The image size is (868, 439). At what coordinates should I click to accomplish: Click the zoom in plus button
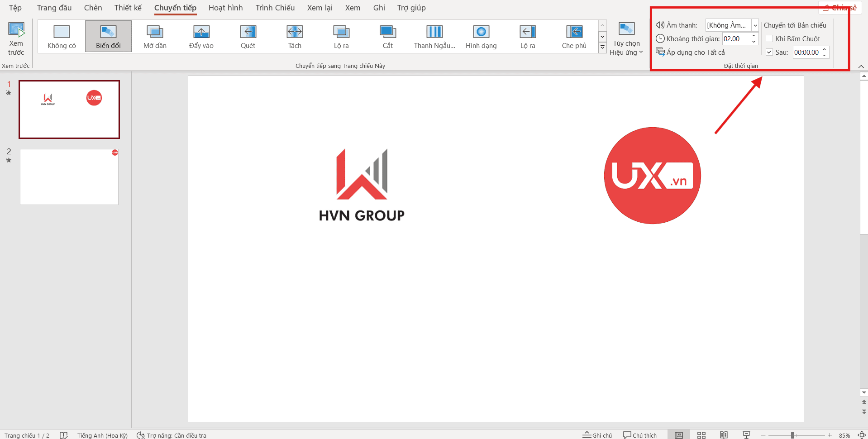[x=830, y=435]
